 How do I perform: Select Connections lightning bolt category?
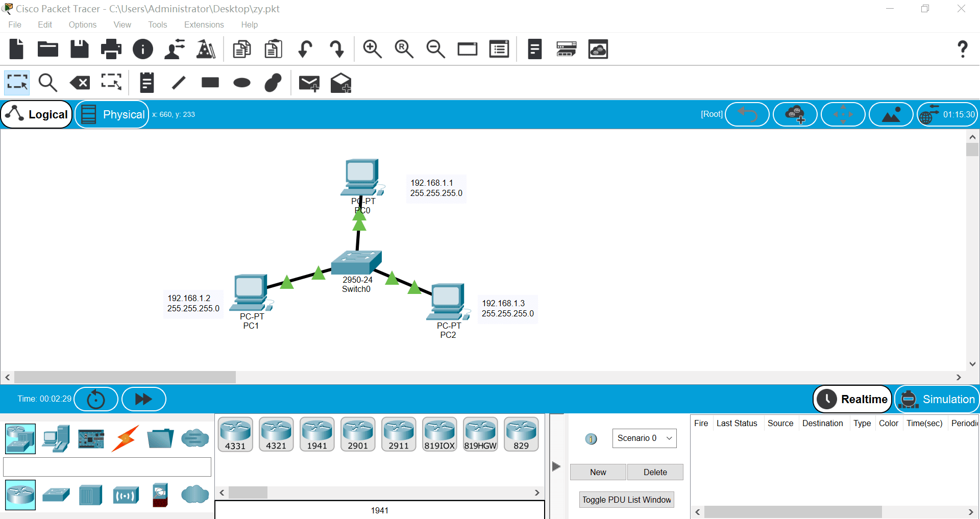tap(126, 439)
